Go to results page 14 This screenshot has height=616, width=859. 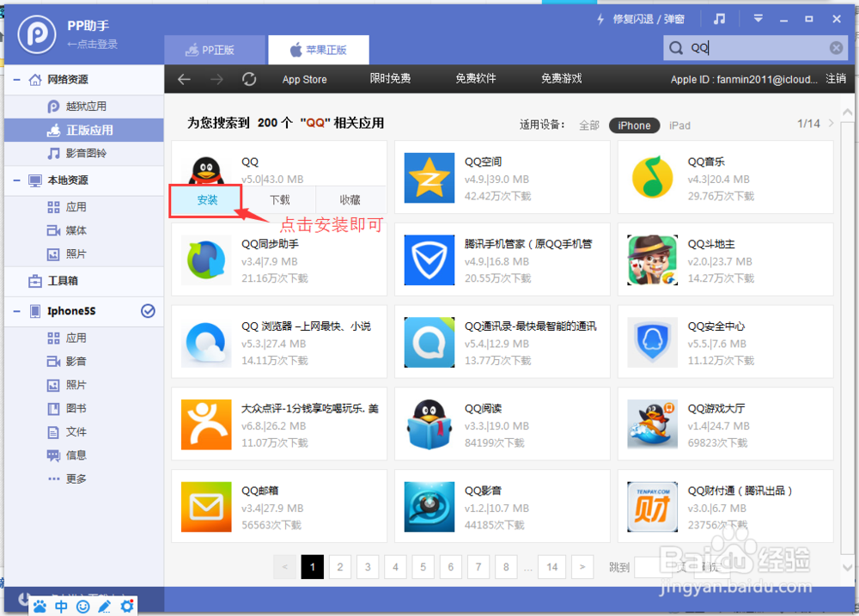click(x=552, y=567)
